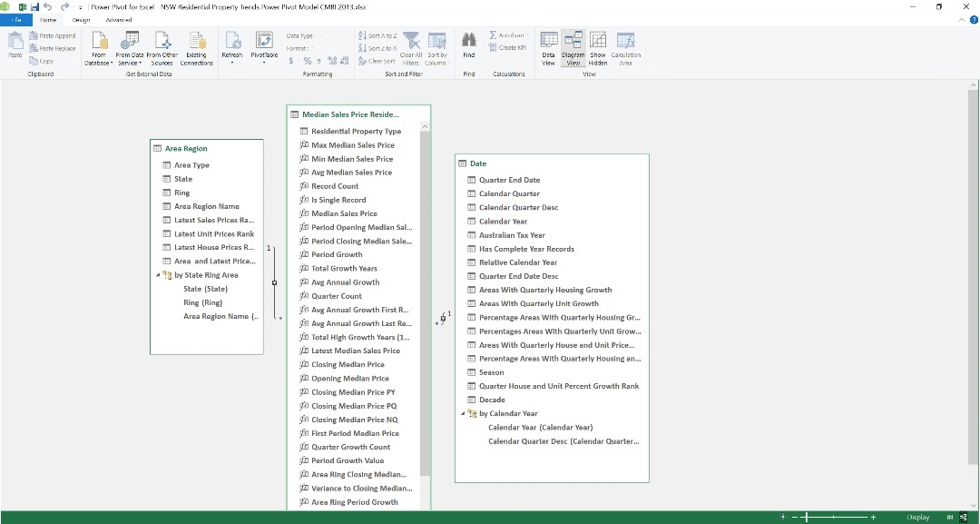Toggle the Diagram View button

tap(573, 48)
